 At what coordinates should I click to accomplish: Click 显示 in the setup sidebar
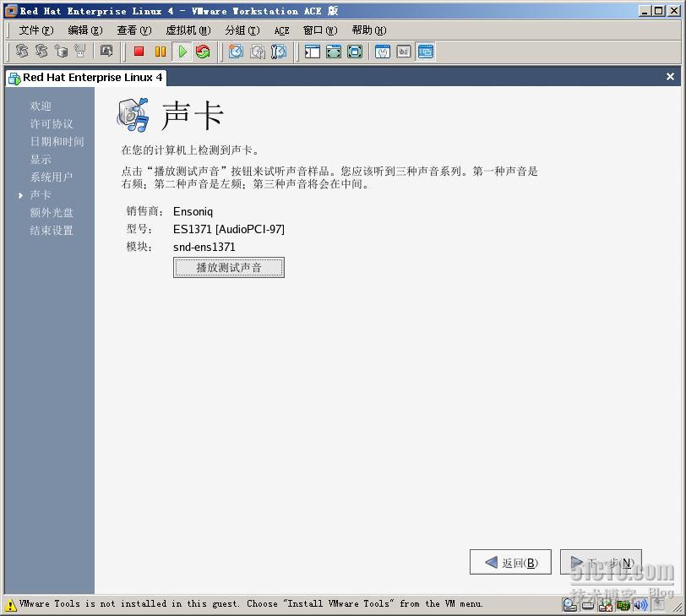41,159
